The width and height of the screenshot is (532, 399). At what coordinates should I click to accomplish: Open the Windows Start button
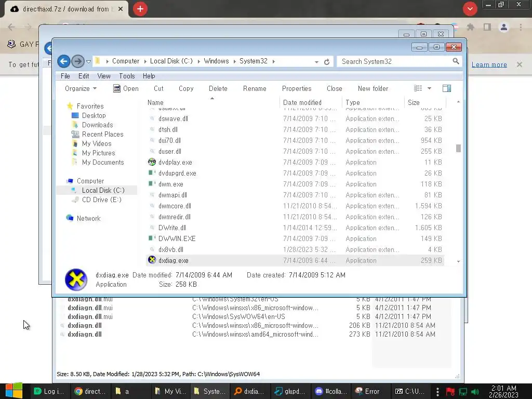tap(14, 391)
